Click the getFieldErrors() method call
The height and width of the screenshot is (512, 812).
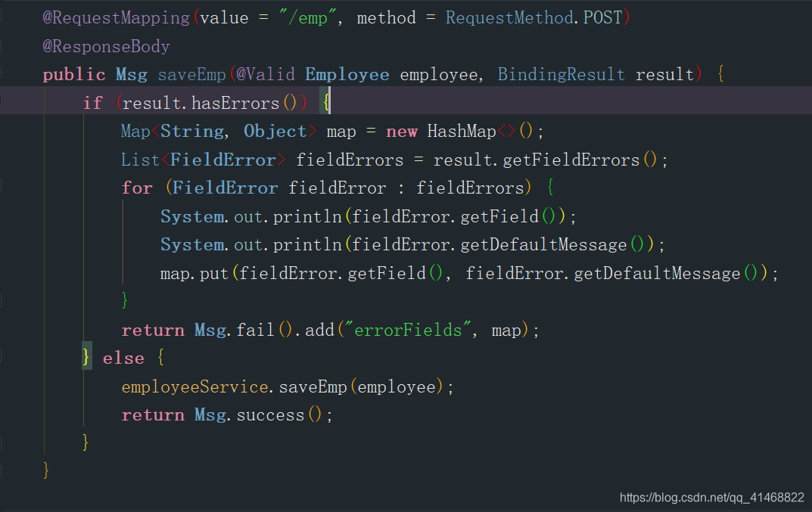(580, 160)
